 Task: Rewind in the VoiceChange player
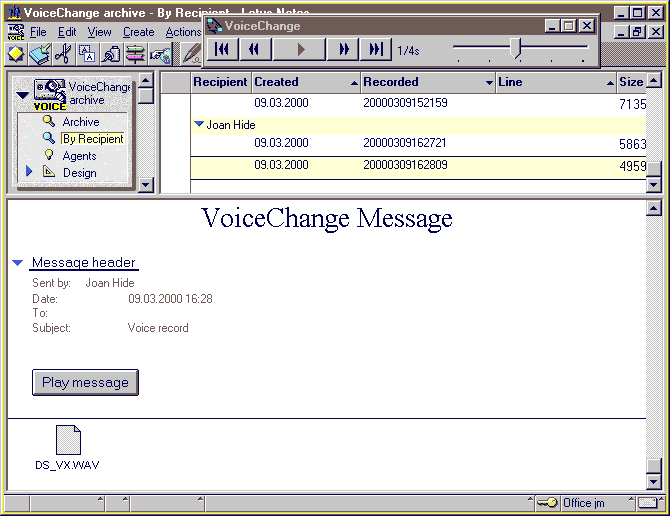255,50
